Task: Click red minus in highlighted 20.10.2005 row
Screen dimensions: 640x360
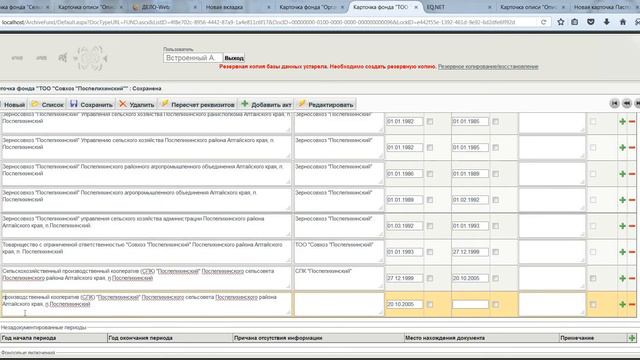Action: (x=632, y=304)
